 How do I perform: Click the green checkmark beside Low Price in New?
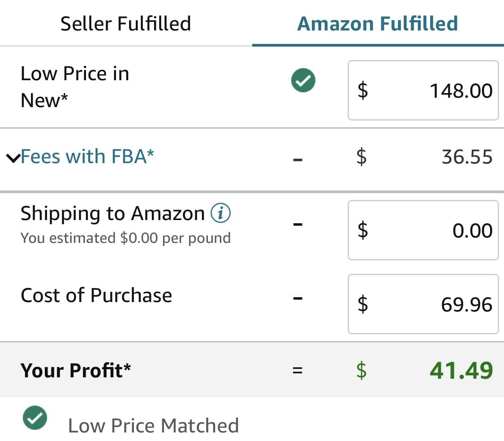303,80
